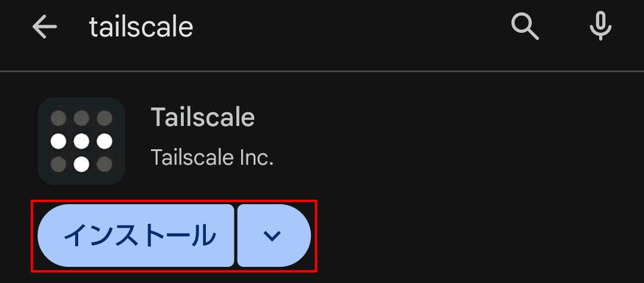
Task: Activate voice search microphone icon
Action: click(x=600, y=27)
